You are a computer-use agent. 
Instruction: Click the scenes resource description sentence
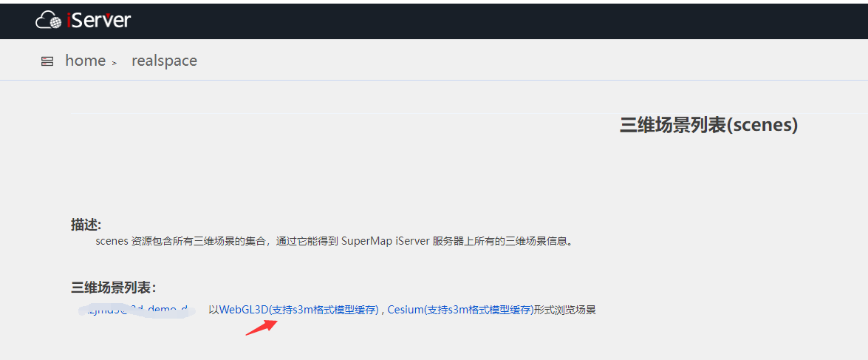(333, 241)
